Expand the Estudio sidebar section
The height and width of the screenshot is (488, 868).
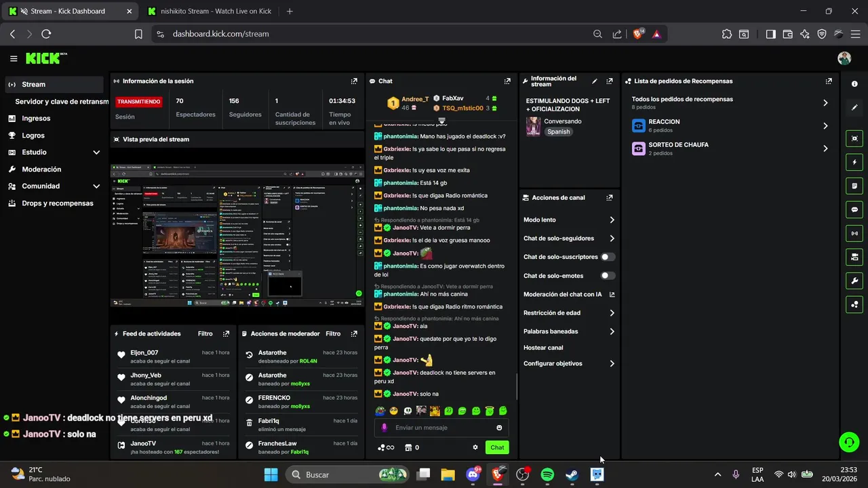96,152
